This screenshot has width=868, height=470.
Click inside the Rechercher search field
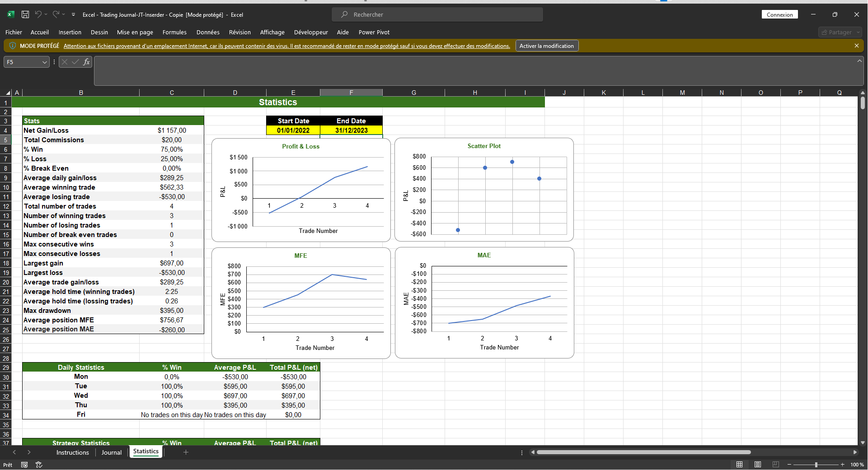[437, 14]
